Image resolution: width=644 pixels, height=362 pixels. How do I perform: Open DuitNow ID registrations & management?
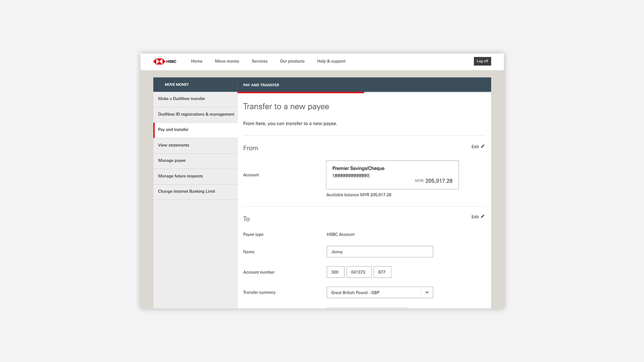[x=195, y=114]
